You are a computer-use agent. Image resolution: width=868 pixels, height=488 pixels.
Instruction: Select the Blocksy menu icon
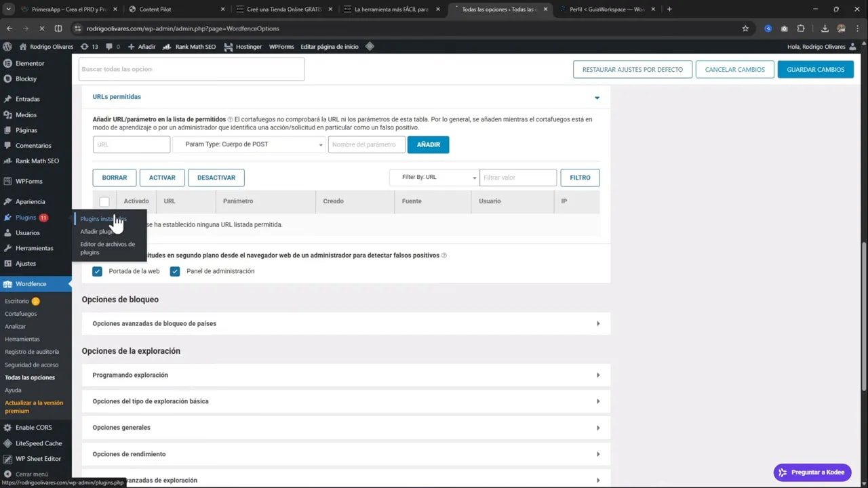7,79
